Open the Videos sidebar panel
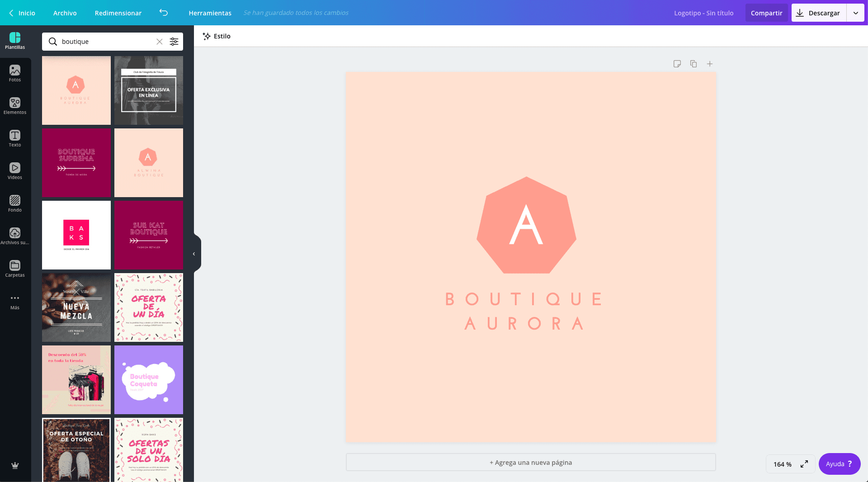This screenshot has height=482, width=868. coord(15,171)
